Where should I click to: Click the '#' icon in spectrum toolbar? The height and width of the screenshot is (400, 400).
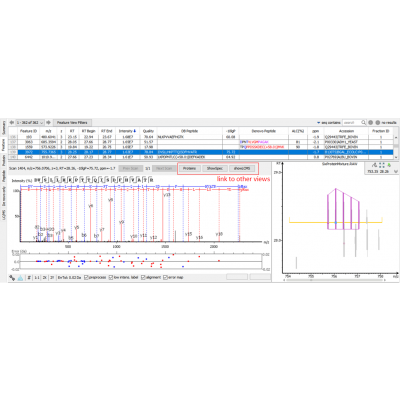click(x=29, y=277)
